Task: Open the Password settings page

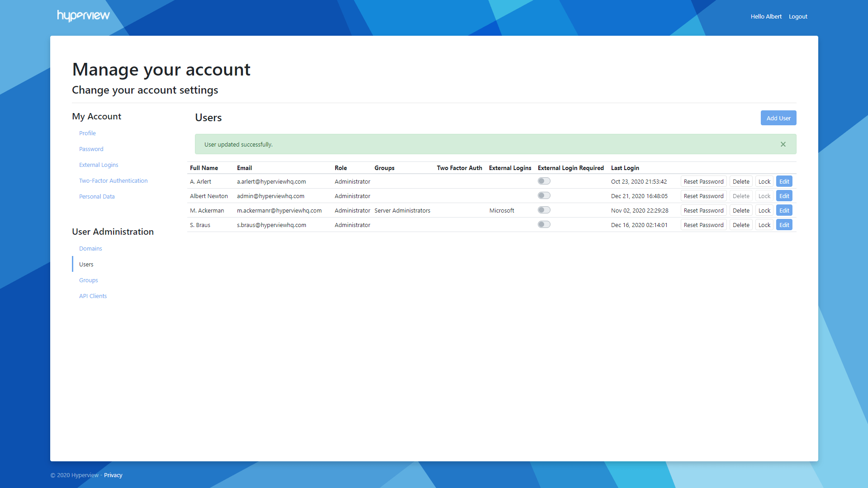Action: (91, 149)
